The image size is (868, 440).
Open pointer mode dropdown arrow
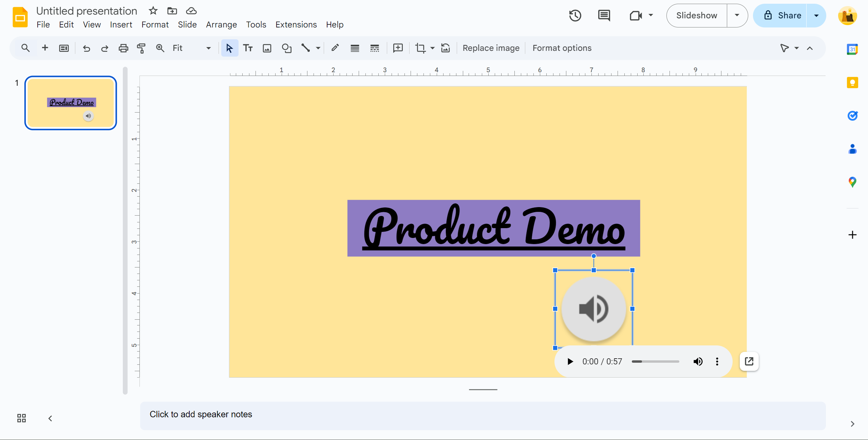click(x=797, y=48)
